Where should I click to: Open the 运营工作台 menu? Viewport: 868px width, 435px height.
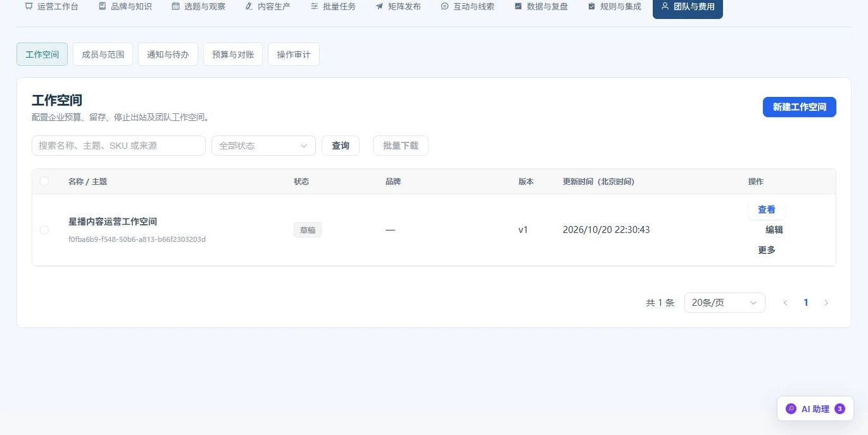(x=51, y=6)
